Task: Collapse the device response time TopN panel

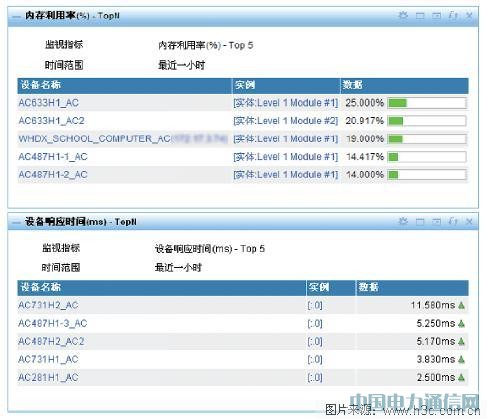Action: tap(16, 222)
